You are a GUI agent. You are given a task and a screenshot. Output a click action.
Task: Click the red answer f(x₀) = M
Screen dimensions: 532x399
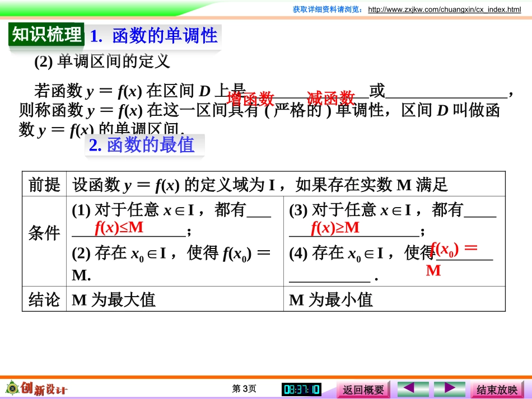452,259
